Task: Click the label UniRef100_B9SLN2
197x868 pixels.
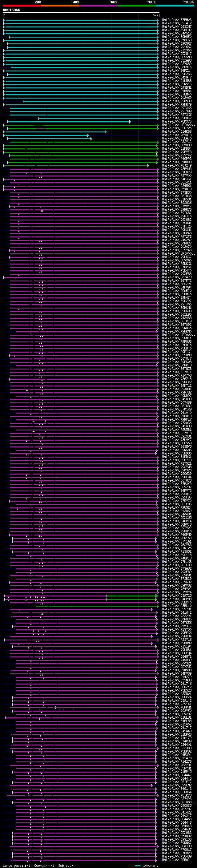Action: click(x=177, y=785)
